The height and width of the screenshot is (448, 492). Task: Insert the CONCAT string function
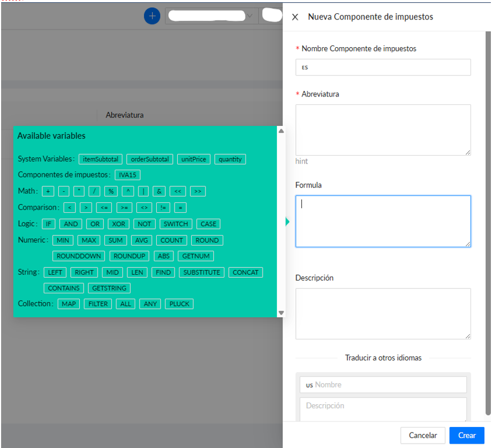pyautogui.click(x=245, y=272)
